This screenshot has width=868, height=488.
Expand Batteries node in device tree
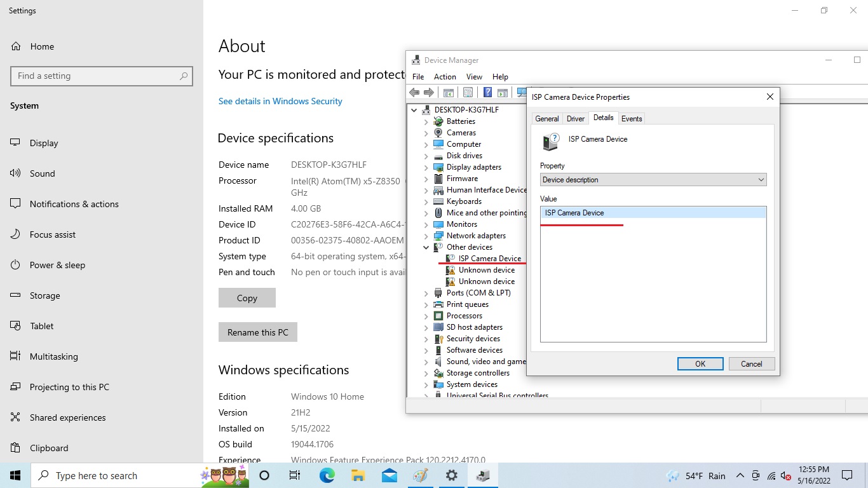click(x=426, y=121)
